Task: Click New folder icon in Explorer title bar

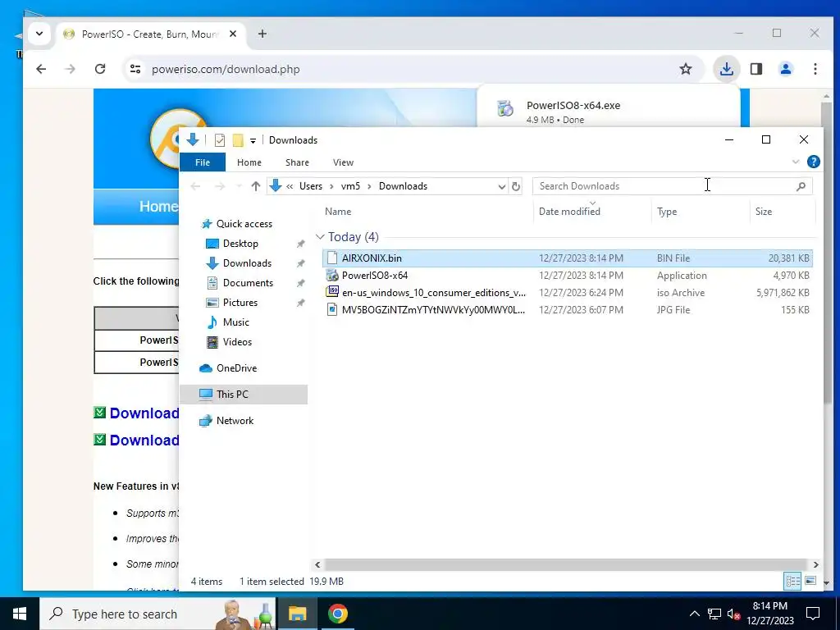Action: (238, 140)
